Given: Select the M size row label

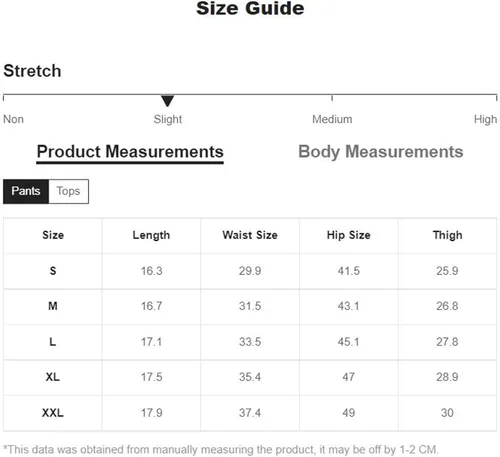Looking at the screenshot, I should [53, 306].
